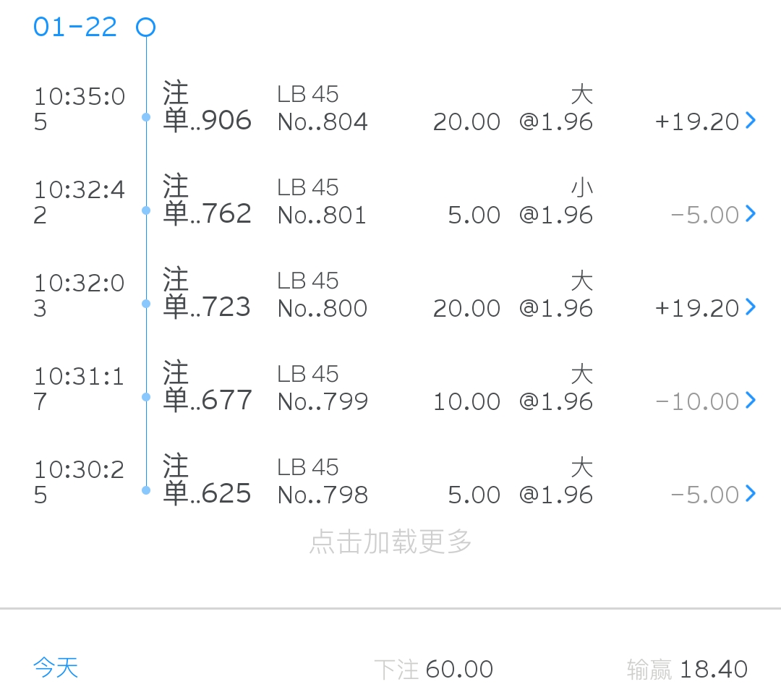Open bet slip 注单..906
The image size is (781, 700).
pyautogui.click(x=207, y=107)
